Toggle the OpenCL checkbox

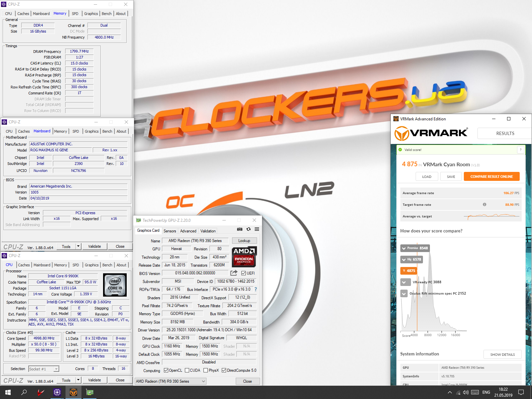166,370
